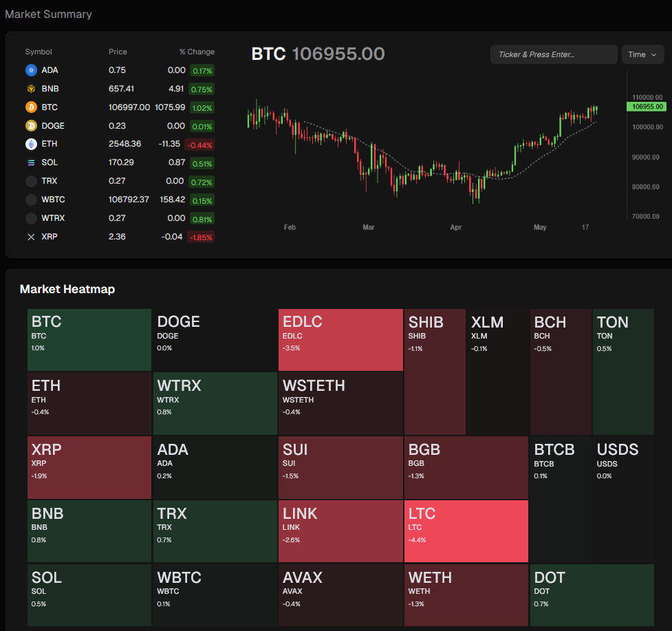
Task: Open the WBTC heatmap tile
Action: point(215,595)
